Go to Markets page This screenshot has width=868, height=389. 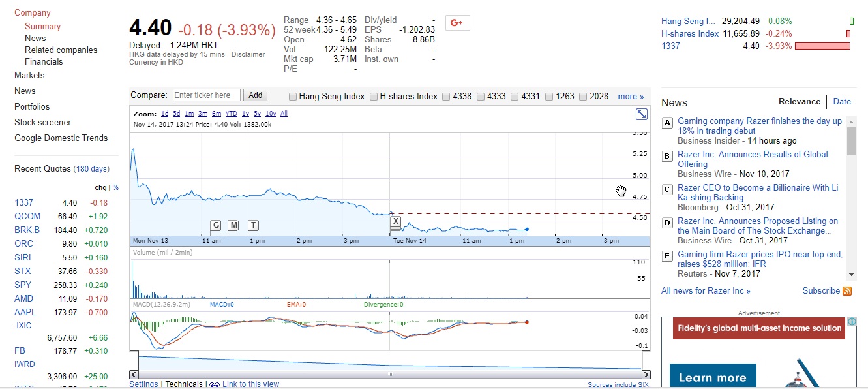pos(29,75)
